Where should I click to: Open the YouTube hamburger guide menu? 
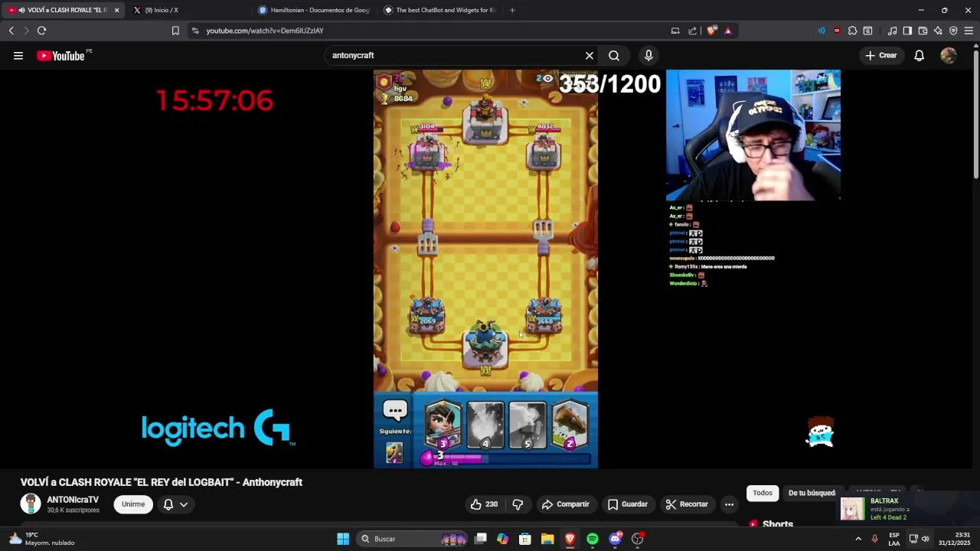18,55
